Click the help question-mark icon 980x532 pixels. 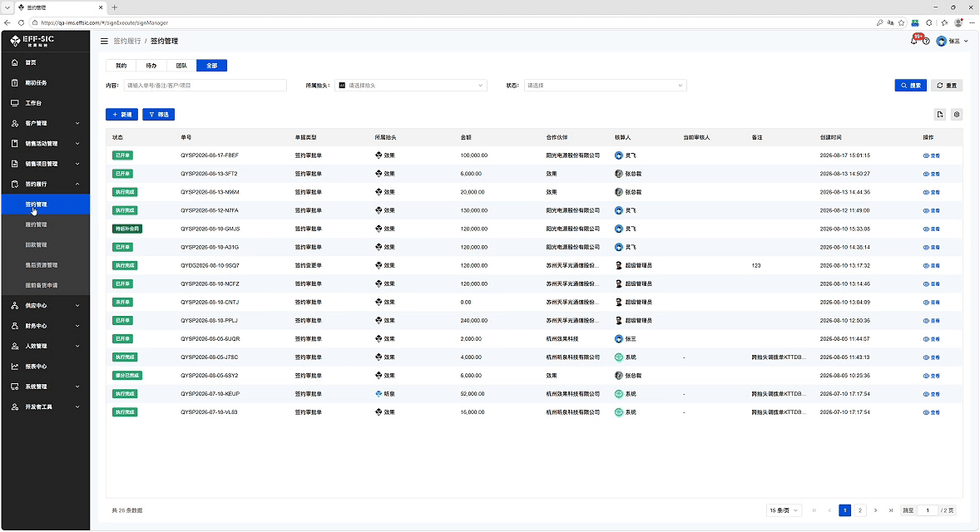click(x=926, y=42)
